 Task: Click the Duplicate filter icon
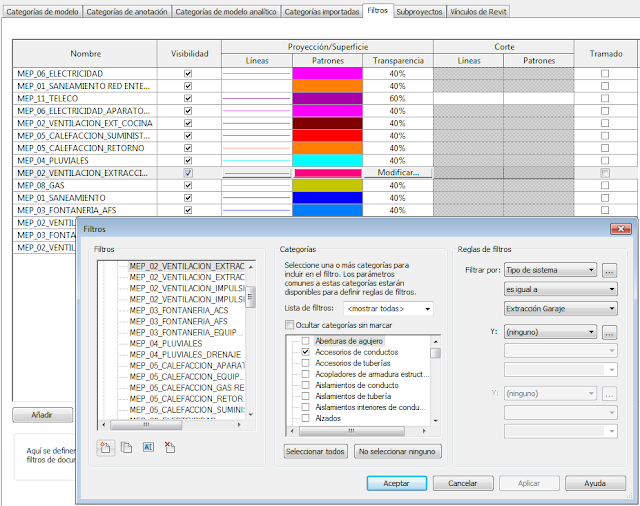tap(126, 447)
